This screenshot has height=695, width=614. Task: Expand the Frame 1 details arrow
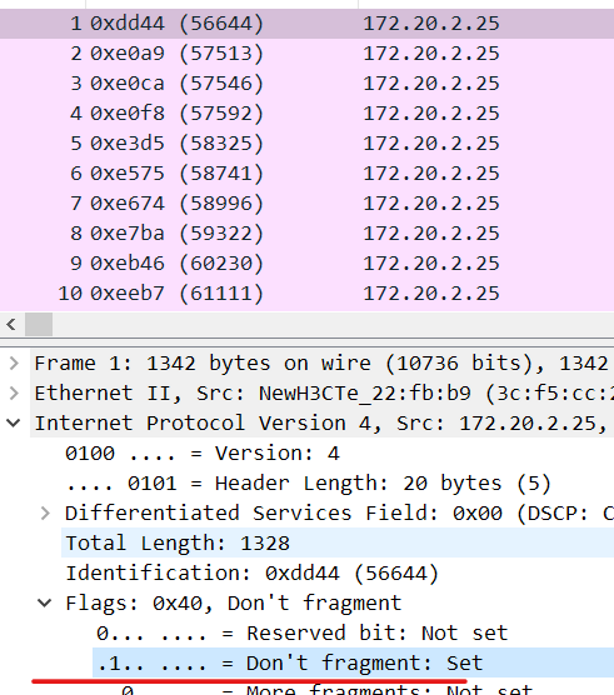pyautogui.click(x=13, y=363)
